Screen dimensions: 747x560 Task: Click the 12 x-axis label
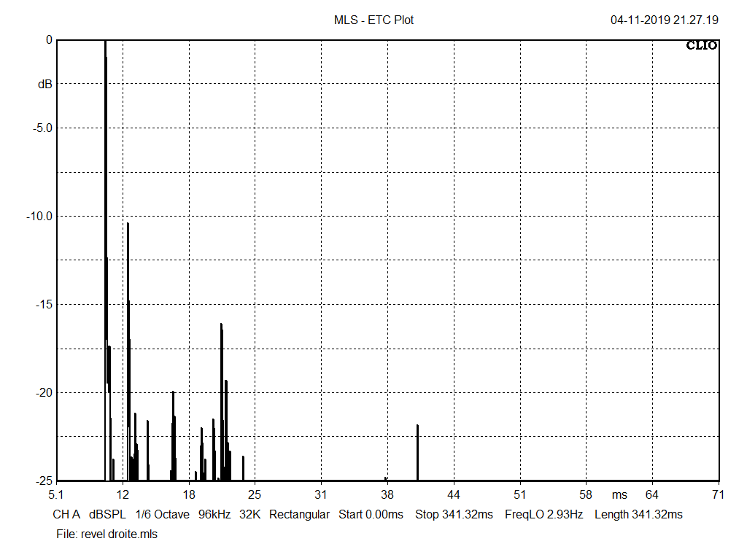123,495
